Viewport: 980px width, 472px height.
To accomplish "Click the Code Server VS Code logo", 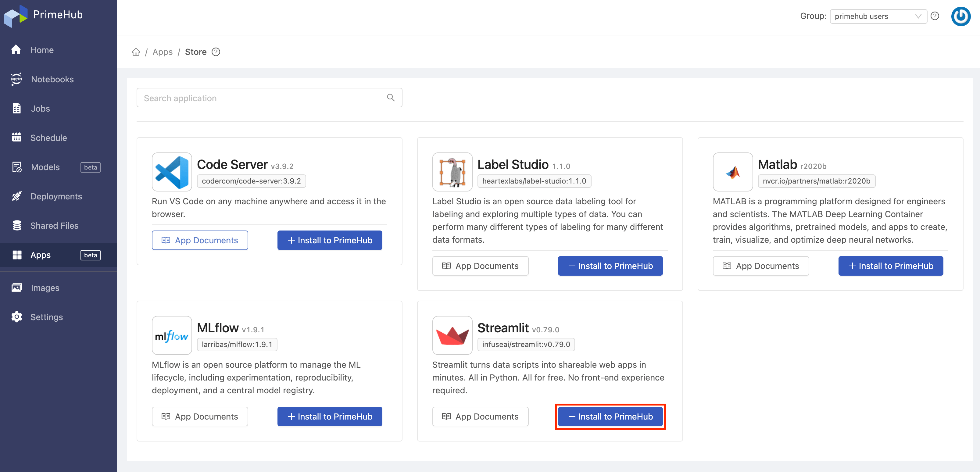I will point(172,172).
